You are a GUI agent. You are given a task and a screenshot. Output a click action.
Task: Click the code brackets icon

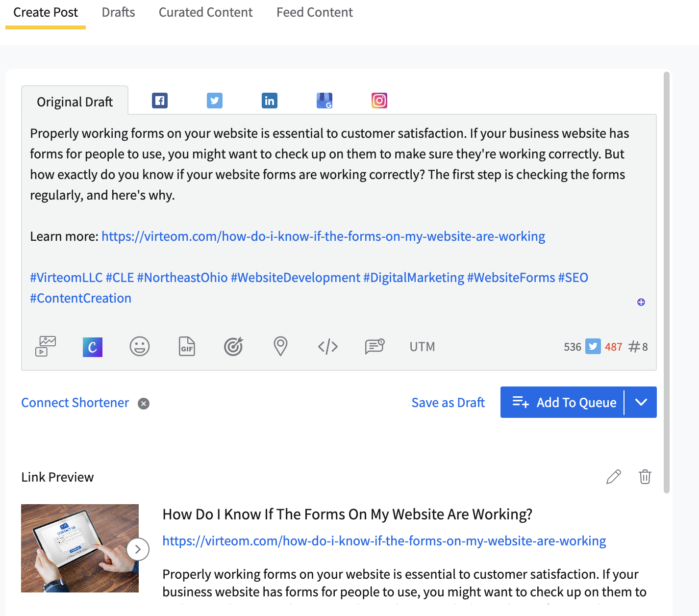328,347
